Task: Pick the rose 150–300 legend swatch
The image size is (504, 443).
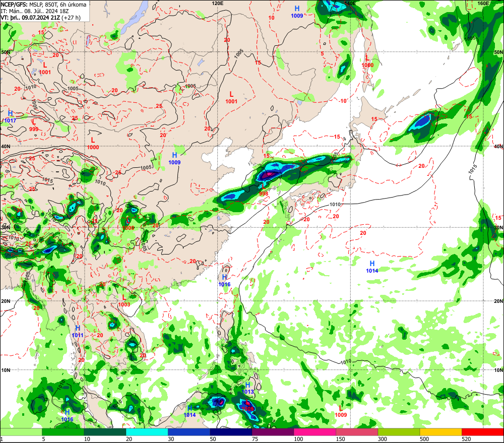Action: pos(357,432)
